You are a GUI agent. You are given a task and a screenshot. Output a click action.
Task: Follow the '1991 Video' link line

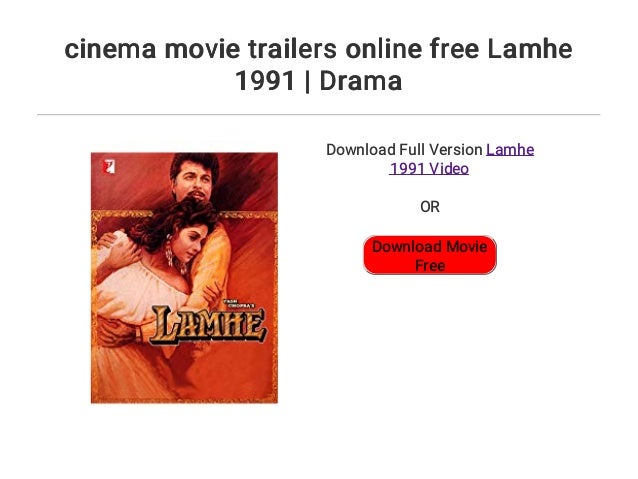[429, 168]
